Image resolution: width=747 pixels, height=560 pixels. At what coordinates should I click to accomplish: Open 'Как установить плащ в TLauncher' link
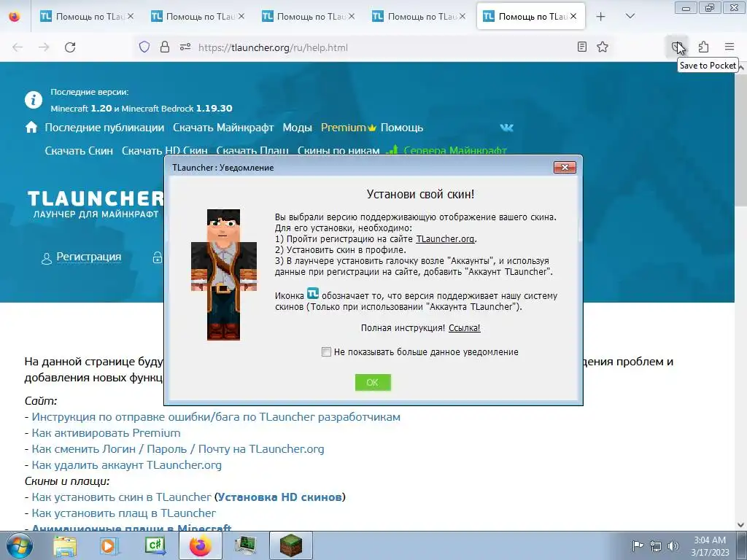(x=123, y=513)
